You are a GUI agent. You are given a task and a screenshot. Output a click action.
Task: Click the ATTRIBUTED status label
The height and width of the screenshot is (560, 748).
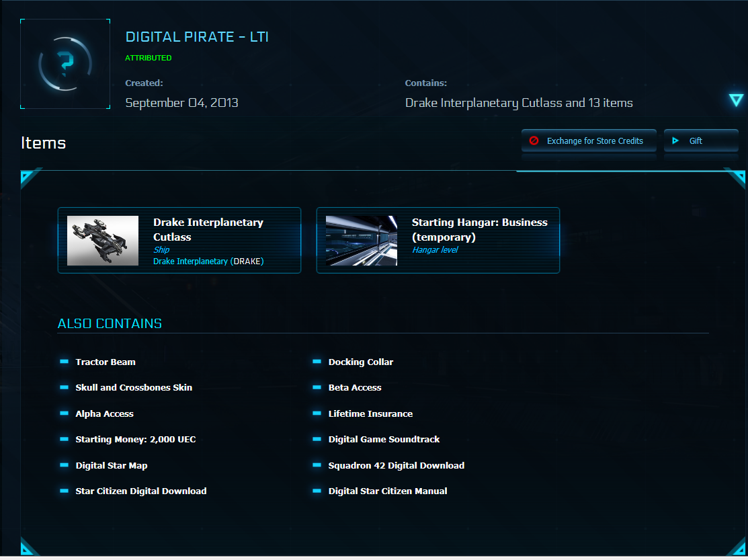(x=149, y=58)
